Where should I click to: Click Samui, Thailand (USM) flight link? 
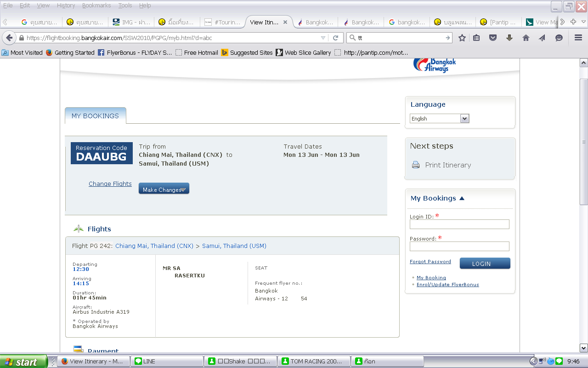[234, 246]
